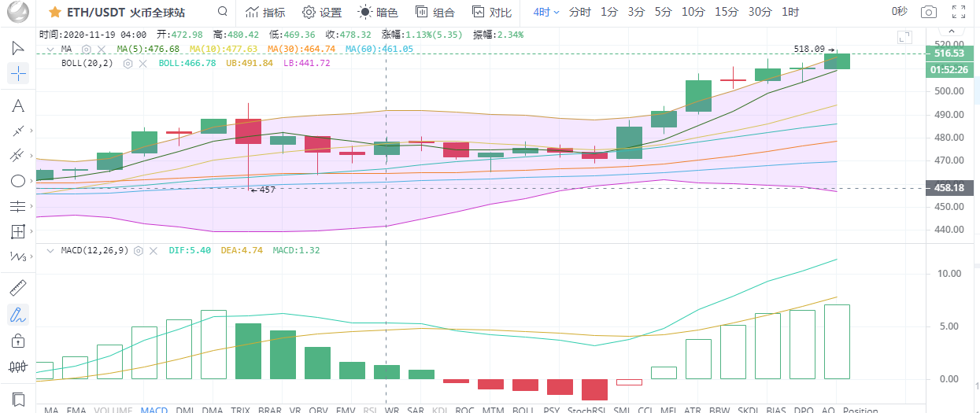The image size is (980, 413).
Task: Open the symbol search magnifier
Action: (x=223, y=12)
